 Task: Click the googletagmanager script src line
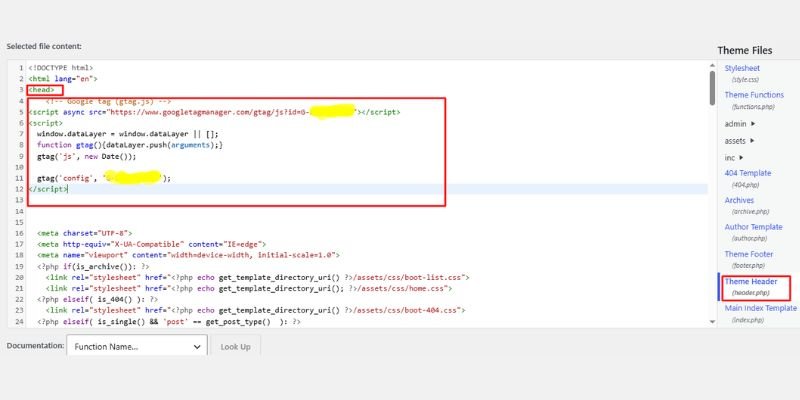pyautogui.click(x=214, y=112)
